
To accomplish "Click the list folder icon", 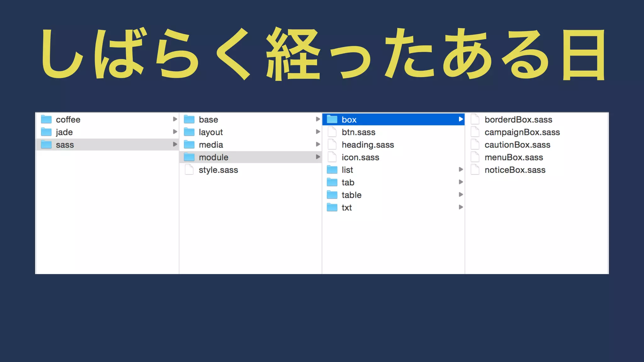I will pos(332,170).
